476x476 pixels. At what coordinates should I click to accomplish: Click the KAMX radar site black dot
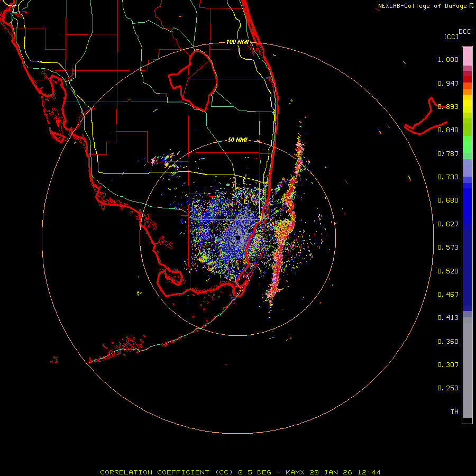[237, 237]
